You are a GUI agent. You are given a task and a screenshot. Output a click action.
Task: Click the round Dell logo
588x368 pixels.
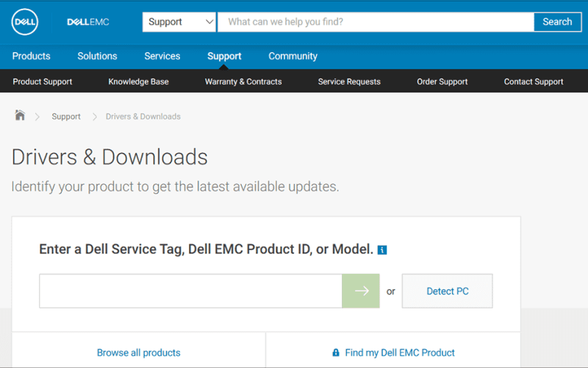(x=25, y=22)
